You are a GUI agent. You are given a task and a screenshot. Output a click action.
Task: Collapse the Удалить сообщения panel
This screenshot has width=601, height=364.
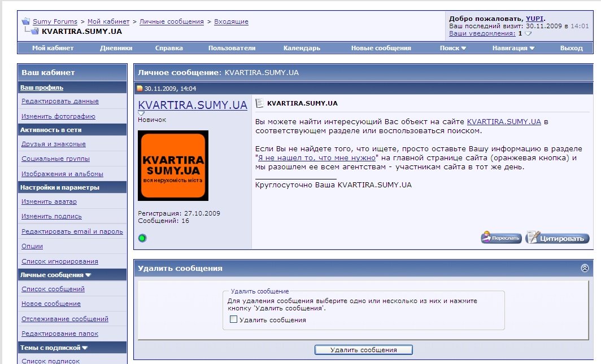[585, 269]
